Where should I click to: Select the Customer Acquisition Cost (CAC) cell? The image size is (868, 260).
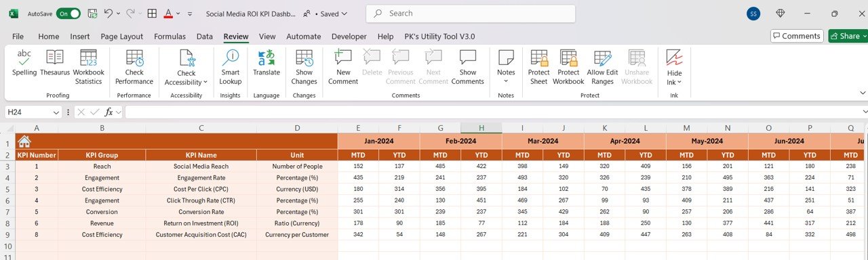[x=201, y=235]
